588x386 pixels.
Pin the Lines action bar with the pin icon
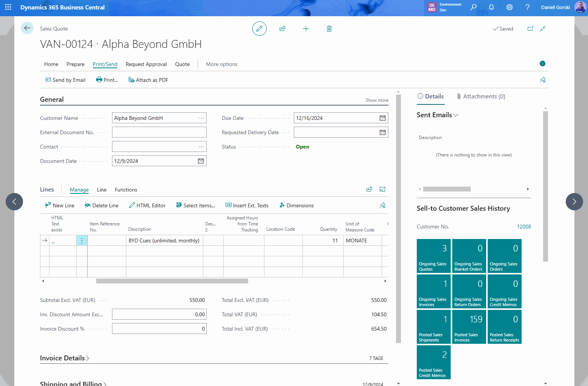point(382,205)
